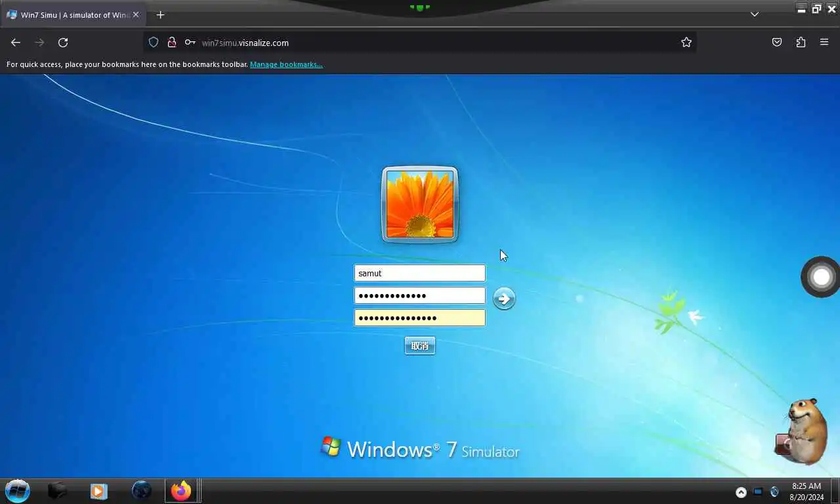Bookmark this page with star icon
This screenshot has height=504, width=840.
pos(686,43)
